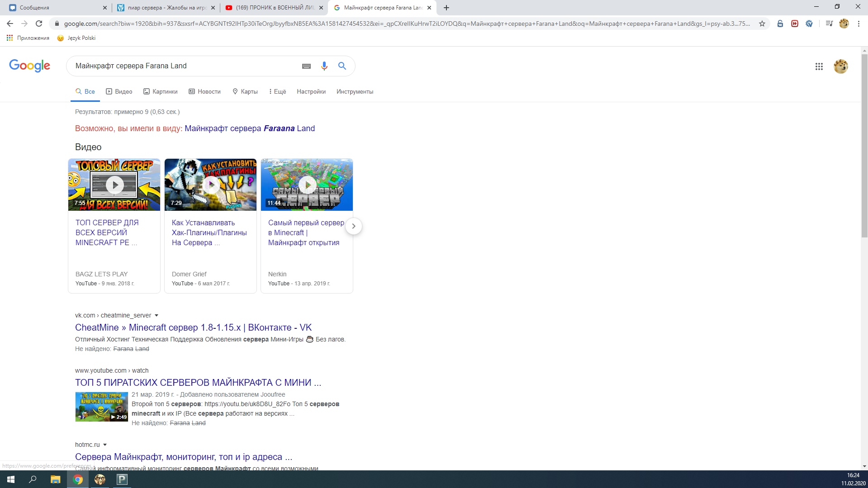The width and height of the screenshot is (868, 488).
Task: Open 'Сервера Майнкрафт, мониторинг' hotmc result
Action: [x=184, y=457]
